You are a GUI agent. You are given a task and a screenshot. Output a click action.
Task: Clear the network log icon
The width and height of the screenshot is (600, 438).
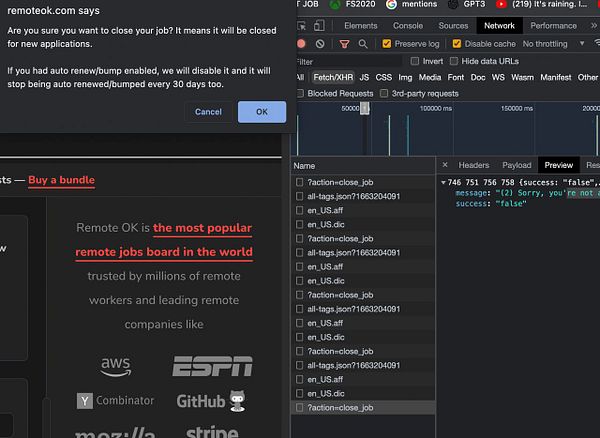coord(320,44)
